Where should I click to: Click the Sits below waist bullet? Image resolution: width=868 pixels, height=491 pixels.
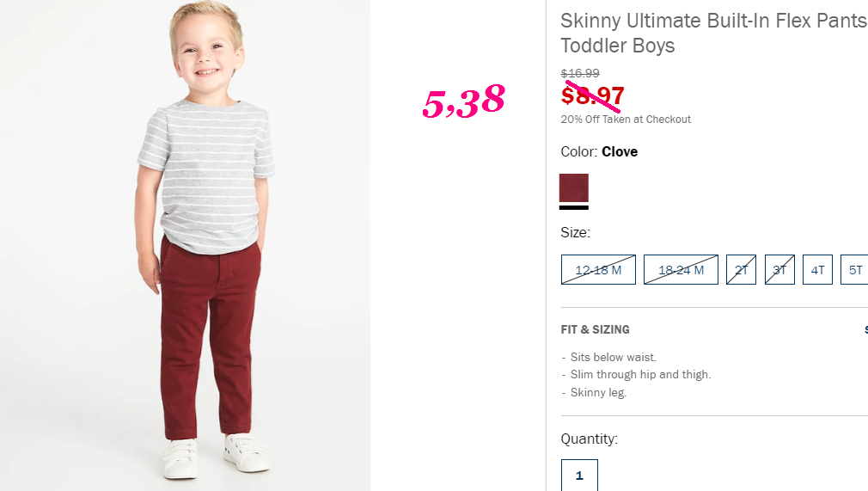[609, 358]
